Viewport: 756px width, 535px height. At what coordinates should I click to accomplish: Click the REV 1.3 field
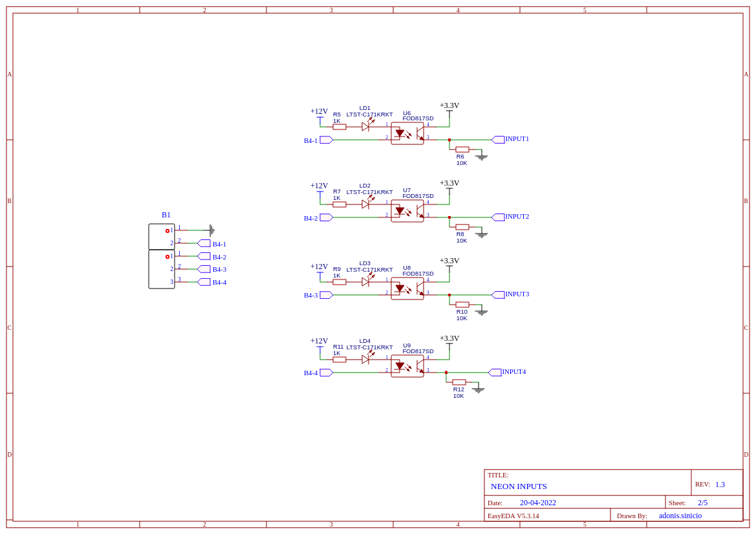(x=709, y=485)
